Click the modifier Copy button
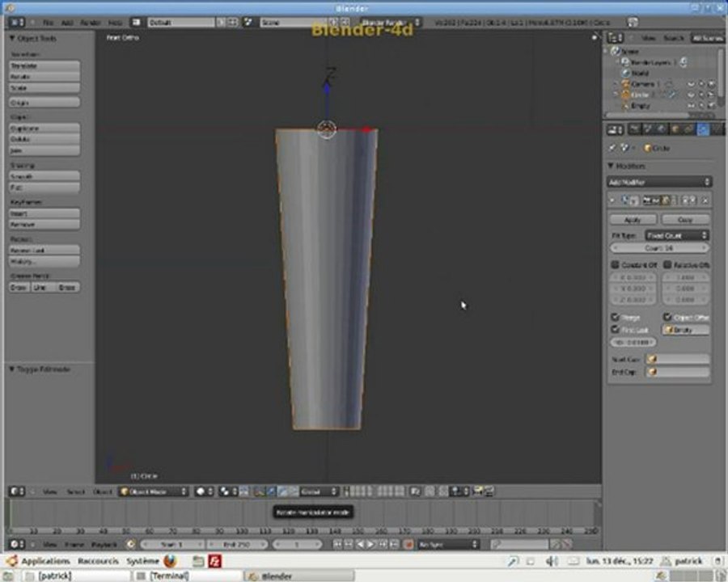The width and height of the screenshot is (728, 582). click(685, 220)
